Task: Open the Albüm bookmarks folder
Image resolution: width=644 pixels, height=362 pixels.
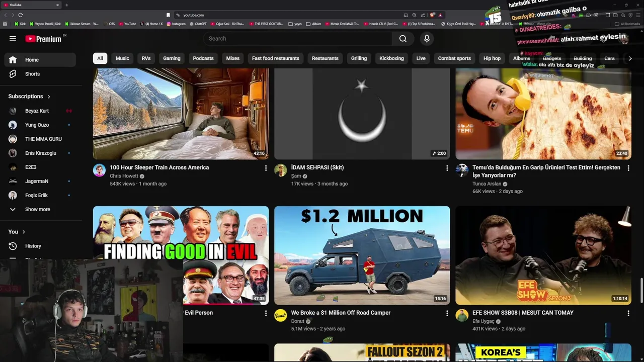Action: 313,24
